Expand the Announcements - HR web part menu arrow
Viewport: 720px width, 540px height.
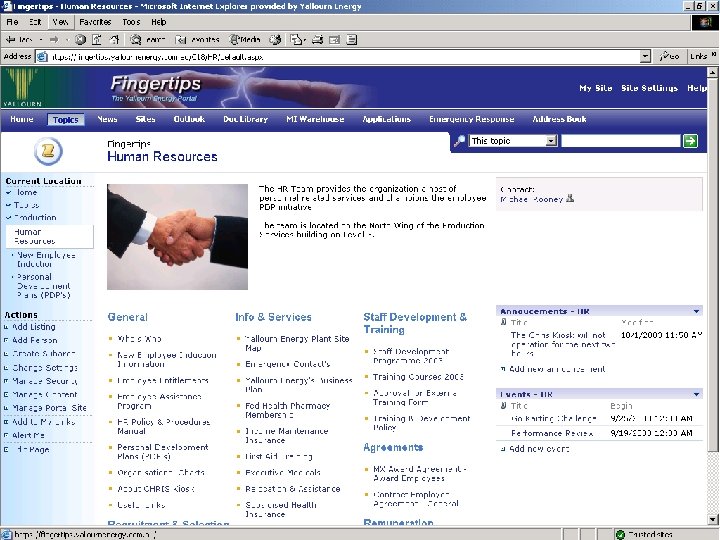(x=696, y=311)
